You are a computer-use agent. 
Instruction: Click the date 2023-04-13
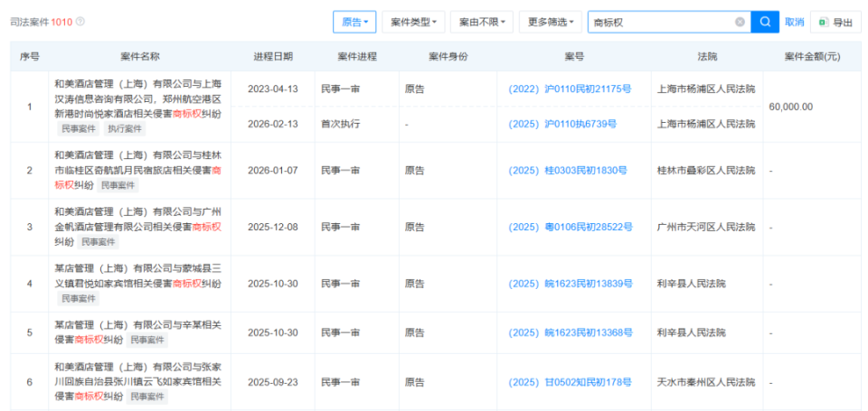273,89
